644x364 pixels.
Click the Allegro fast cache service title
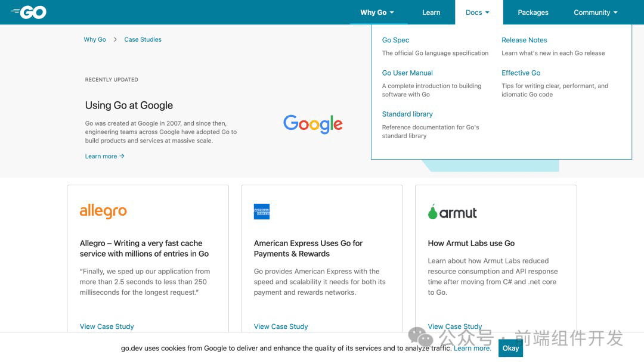[144, 248]
